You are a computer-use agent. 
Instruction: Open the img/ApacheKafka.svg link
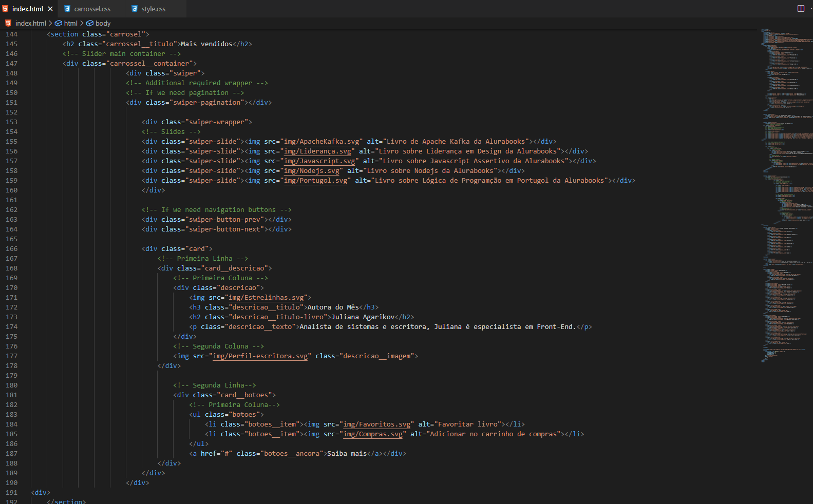coord(322,142)
